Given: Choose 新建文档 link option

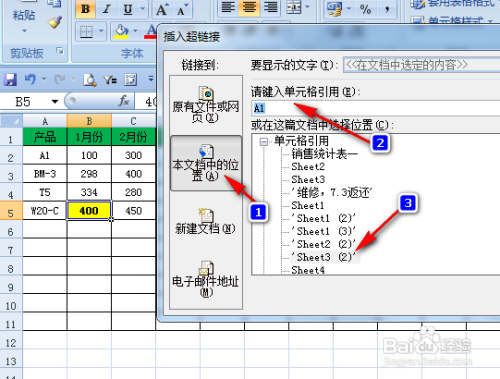Looking at the screenshot, I should (x=206, y=221).
